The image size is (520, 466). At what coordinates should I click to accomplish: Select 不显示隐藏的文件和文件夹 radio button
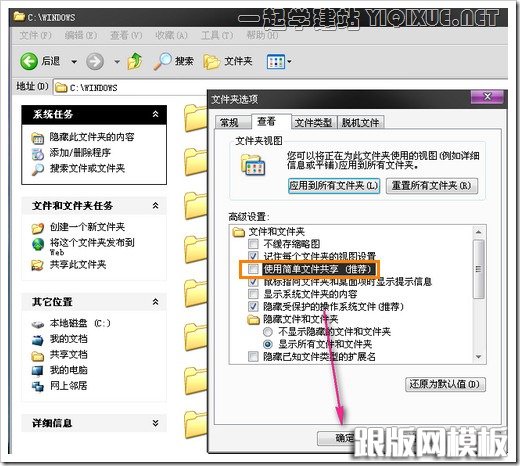(x=268, y=332)
